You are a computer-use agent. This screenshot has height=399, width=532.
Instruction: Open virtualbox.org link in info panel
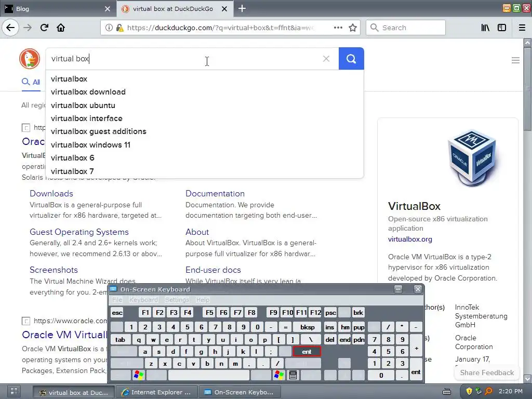(410, 239)
